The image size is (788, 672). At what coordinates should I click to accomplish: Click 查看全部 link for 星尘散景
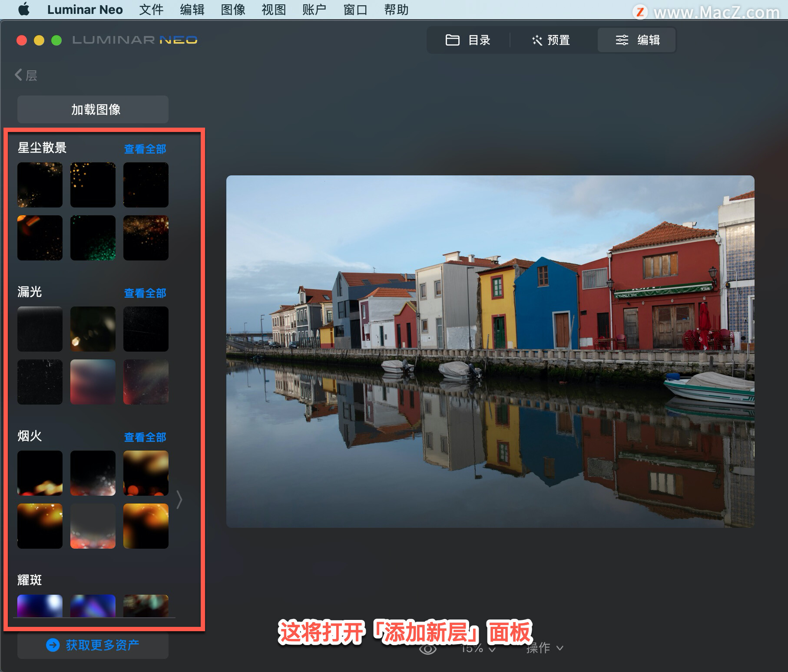click(145, 149)
